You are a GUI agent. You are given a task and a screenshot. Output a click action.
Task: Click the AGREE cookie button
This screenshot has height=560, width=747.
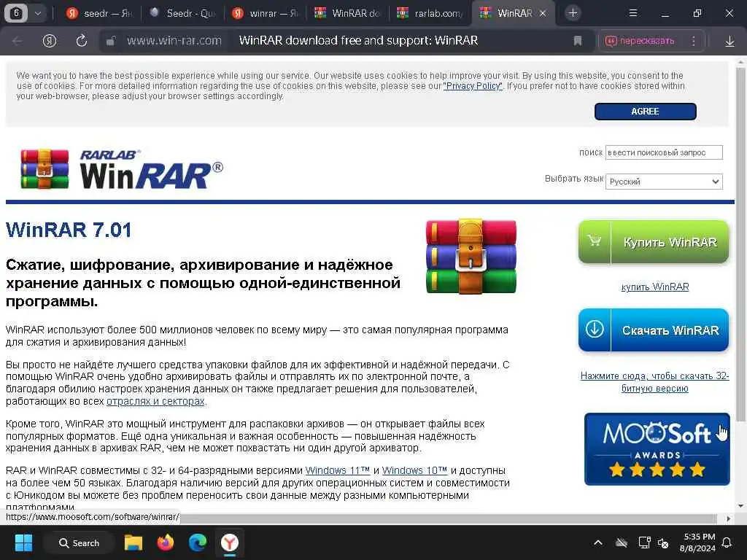tap(645, 112)
